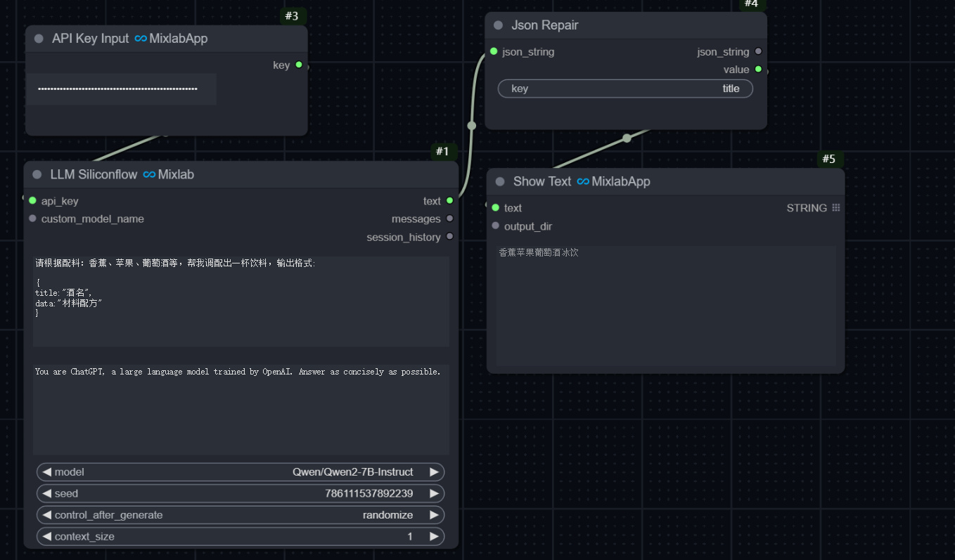Screen dimensions: 955x560
Task: Collapse the Show Text node with its header dot
Action: click(x=500, y=181)
